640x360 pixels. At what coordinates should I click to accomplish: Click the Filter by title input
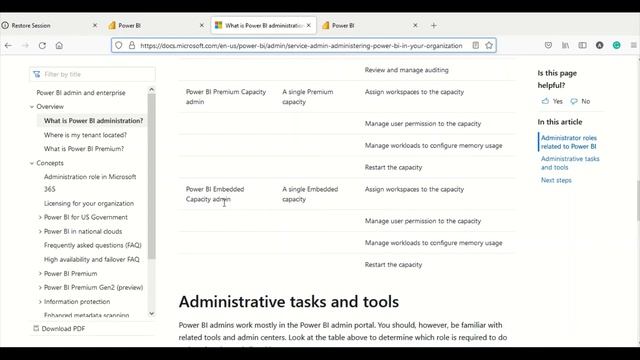point(93,74)
